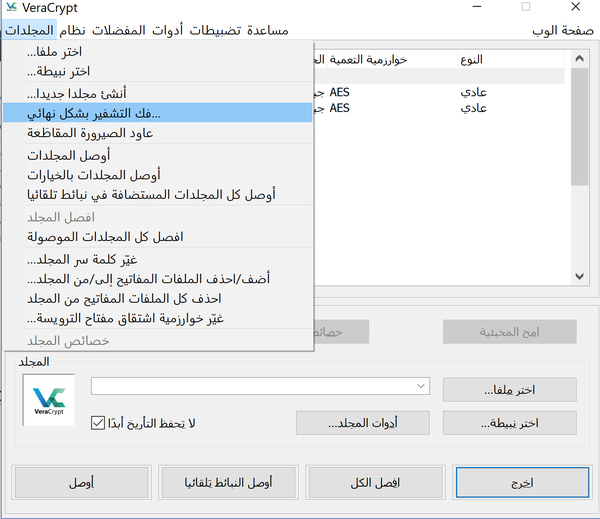Select غيّر خوارزمية اشتقاق مفتاح الترويسة...
Screen dimensions: 600x519
(x=158, y=318)
